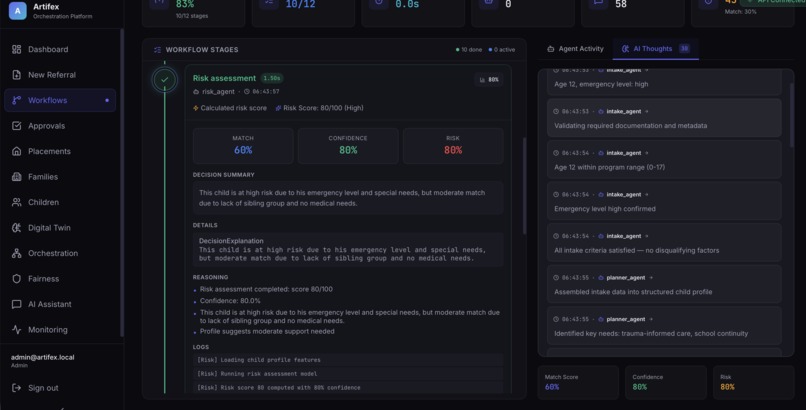Click the workflow stages panel scrollbar
Screen dimensions: 806x410
click(524, 186)
